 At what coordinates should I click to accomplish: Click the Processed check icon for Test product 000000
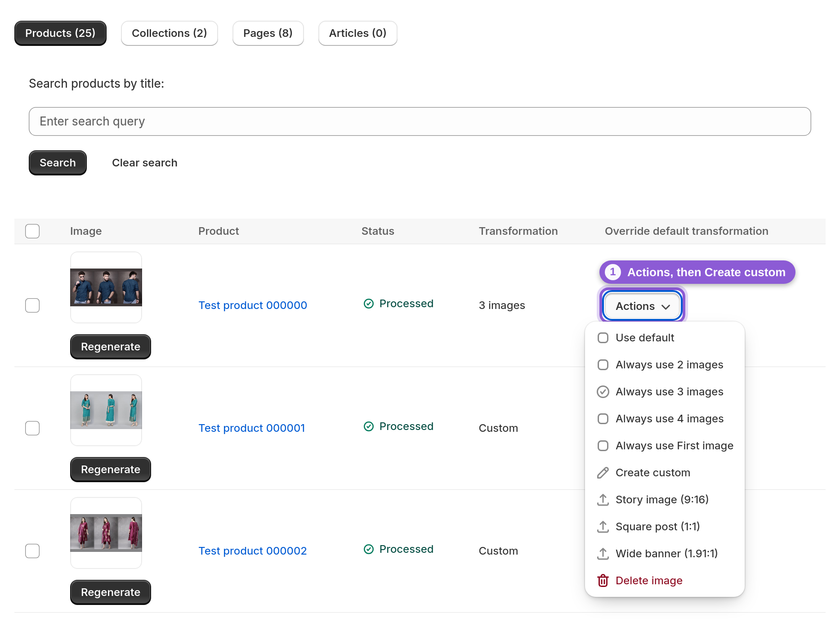point(369,304)
